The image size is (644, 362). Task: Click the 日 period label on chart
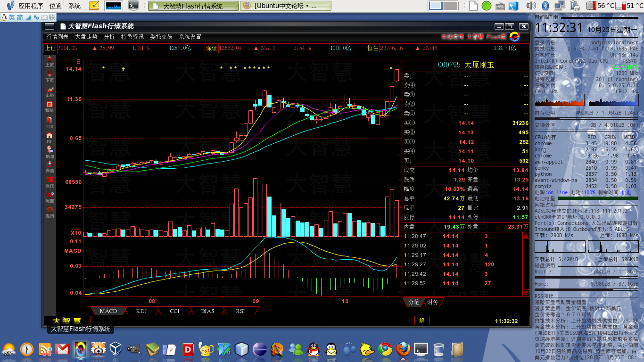click(78, 61)
